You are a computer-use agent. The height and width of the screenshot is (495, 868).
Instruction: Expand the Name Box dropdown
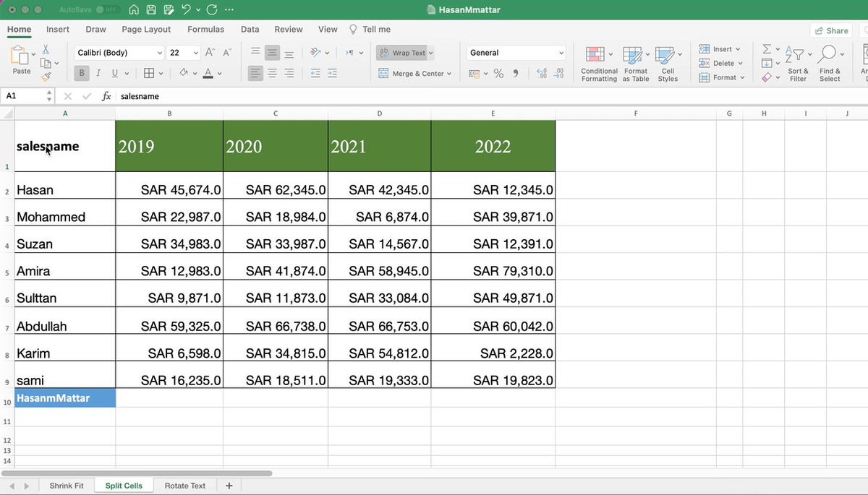click(x=49, y=95)
